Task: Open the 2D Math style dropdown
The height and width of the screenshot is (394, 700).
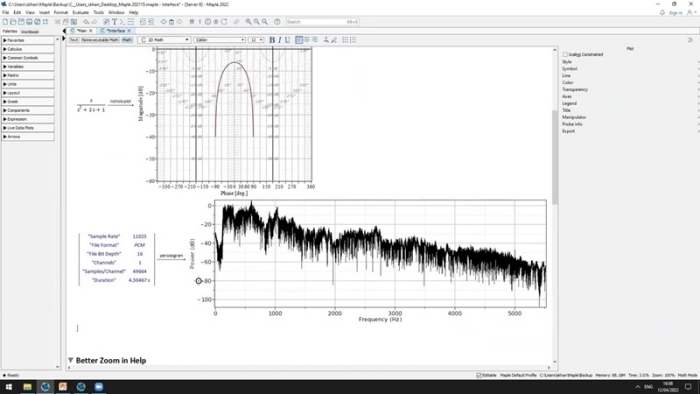Action: coord(164,40)
